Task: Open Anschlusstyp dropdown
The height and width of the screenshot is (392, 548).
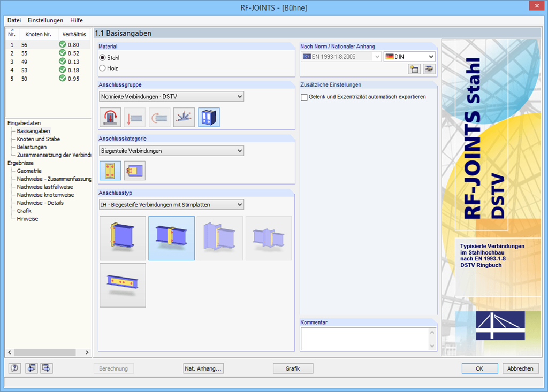Action: 172,205
